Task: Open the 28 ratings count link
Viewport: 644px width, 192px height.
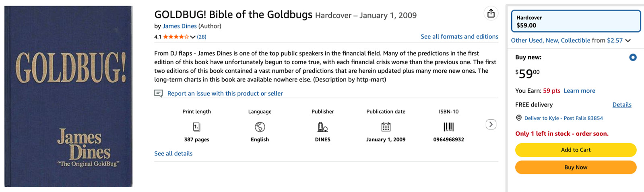Action: (202, 37)
